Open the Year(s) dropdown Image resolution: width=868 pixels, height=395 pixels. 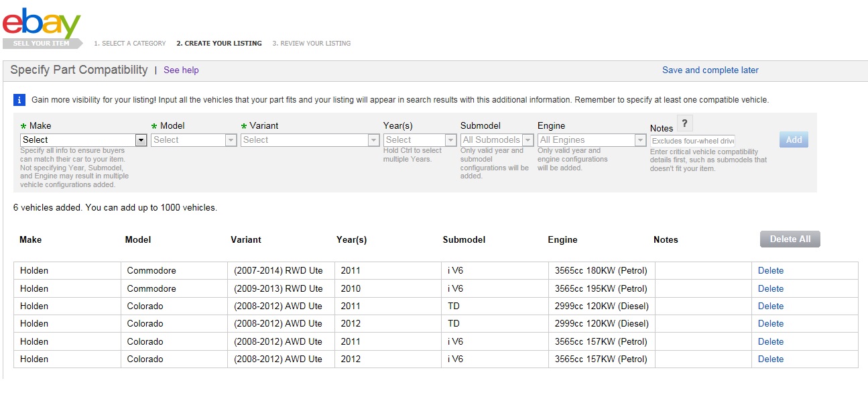tap(420, 140)
